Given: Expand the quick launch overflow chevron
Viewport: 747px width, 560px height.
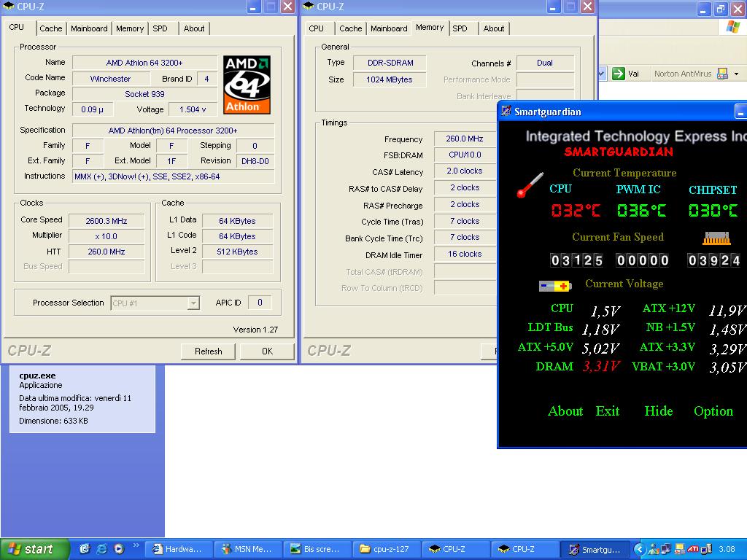Looking at the screenshot, I should point(136,545).
